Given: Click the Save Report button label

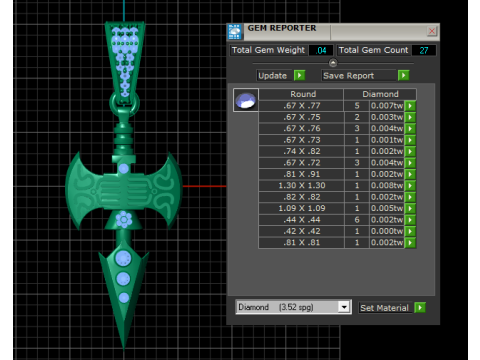Looking at the screenshot, I should (359, 76).
